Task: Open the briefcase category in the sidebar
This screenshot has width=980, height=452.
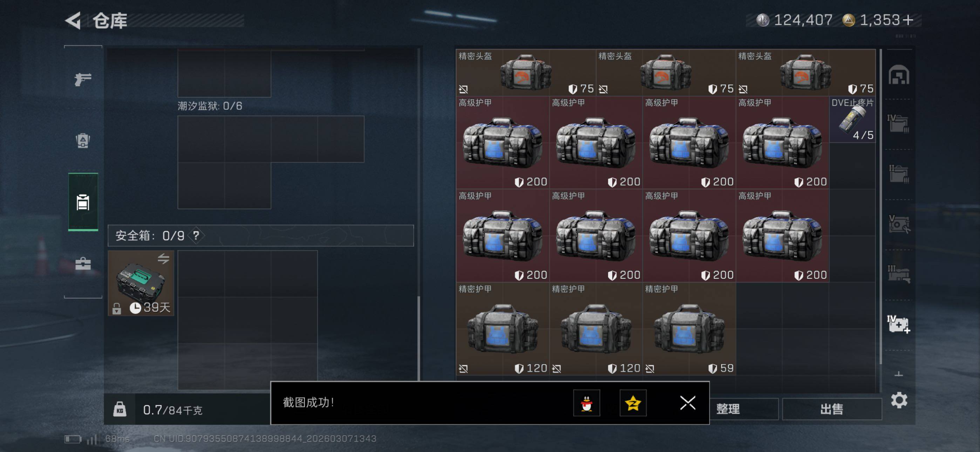Action: pos(83,263)
